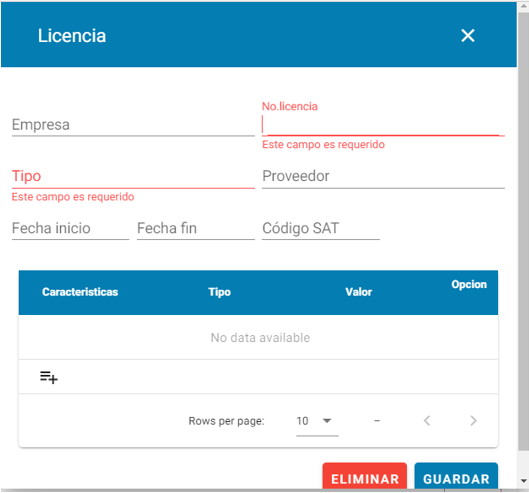Sort by Tipo table column header

[219, 292]
